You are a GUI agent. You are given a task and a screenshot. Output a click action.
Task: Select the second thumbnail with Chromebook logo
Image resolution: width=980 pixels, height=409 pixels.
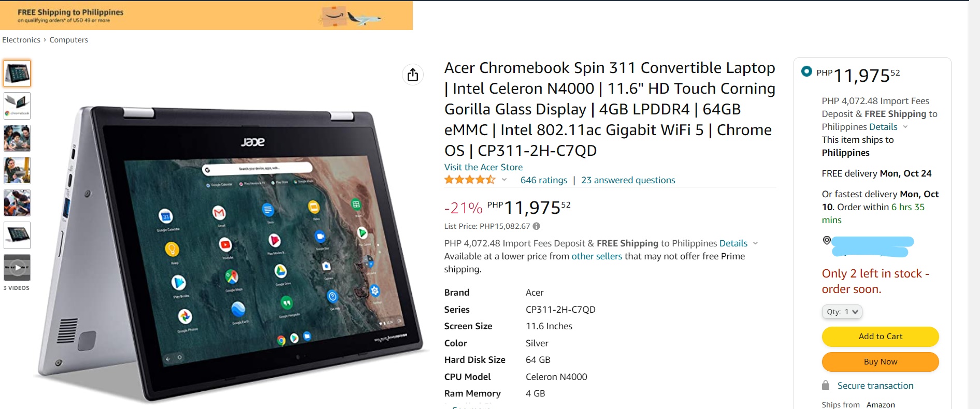point(17,106)
